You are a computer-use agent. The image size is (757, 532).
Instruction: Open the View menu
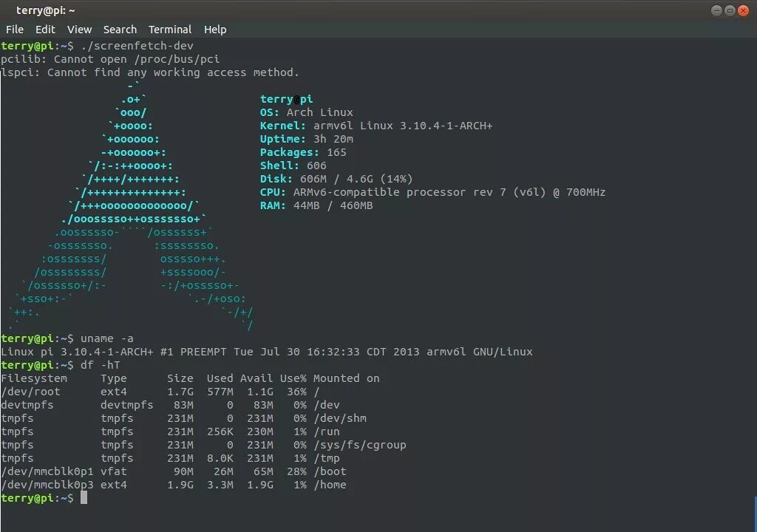[80, 30]
